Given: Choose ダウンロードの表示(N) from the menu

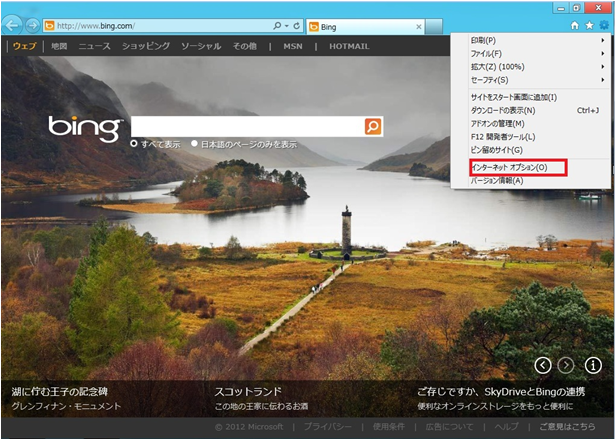Looking at the screenshot, I should coord(531,110).
